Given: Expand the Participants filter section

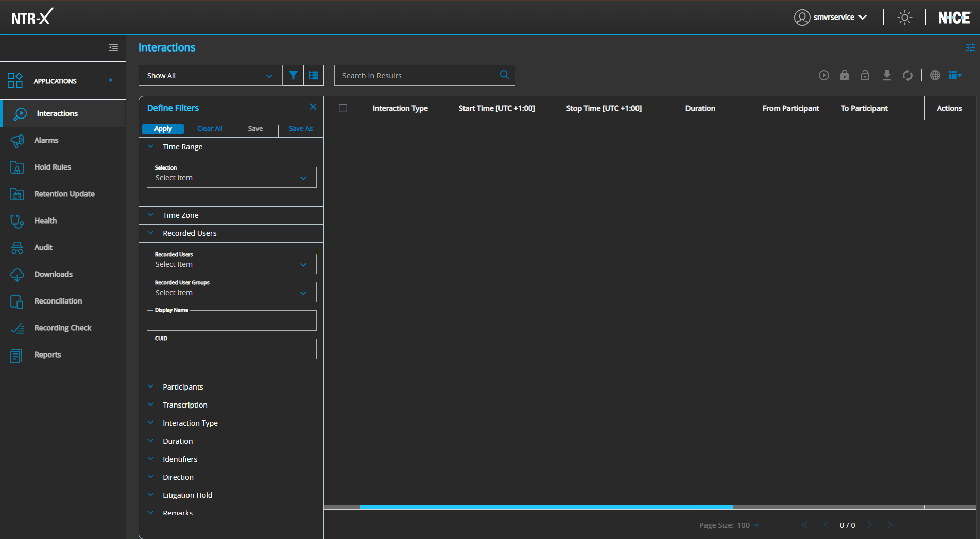Looking at the screenshot, I should coord(231,387).
